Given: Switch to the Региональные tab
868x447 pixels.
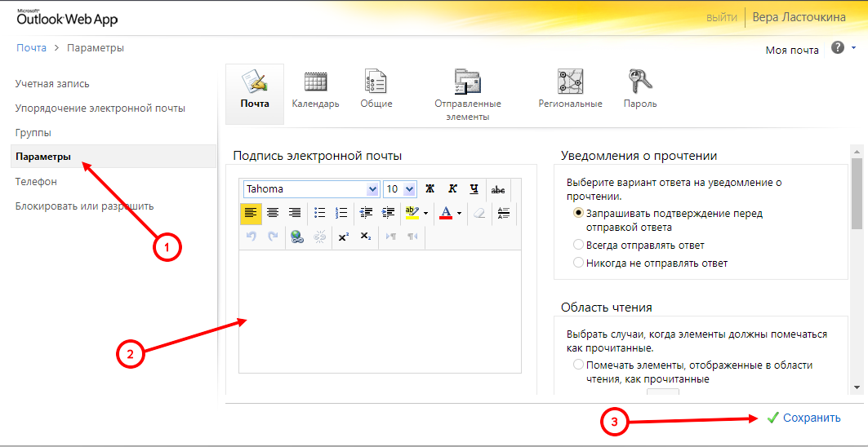Looking at the screenshot, I should [570, 88].
